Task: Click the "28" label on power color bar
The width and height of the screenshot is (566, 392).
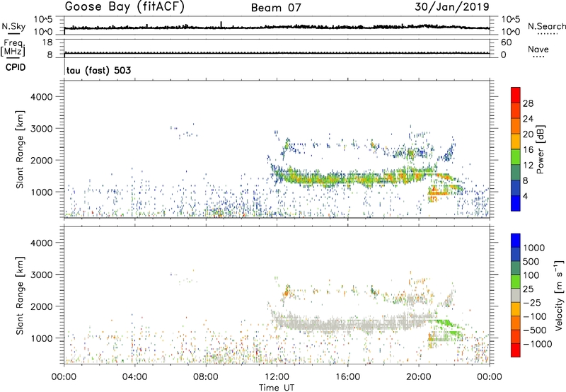Action: (x=528, y=103)
